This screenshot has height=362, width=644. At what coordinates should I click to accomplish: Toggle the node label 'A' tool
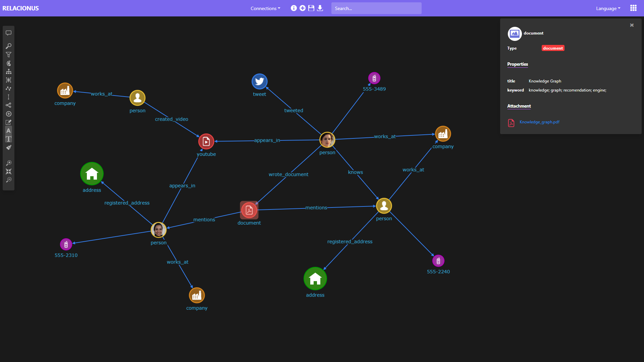pos(9,131)
